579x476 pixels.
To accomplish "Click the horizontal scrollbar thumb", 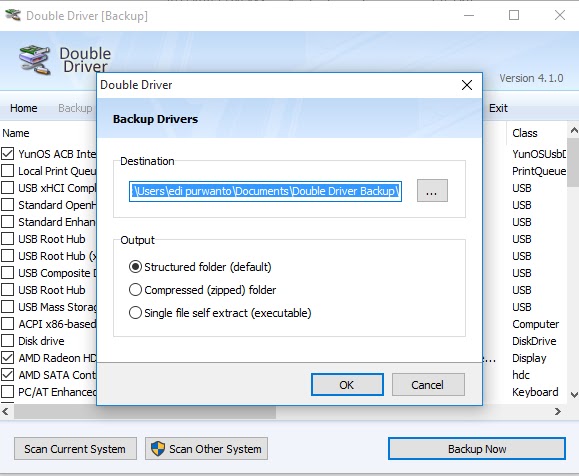I will [x=145, y=412].
